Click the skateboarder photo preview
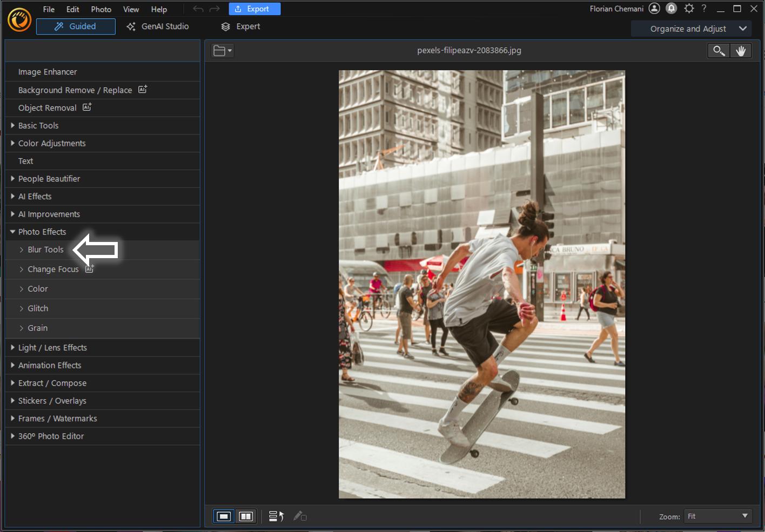Screen dimensions: 765x532 (x=481, y=284)
